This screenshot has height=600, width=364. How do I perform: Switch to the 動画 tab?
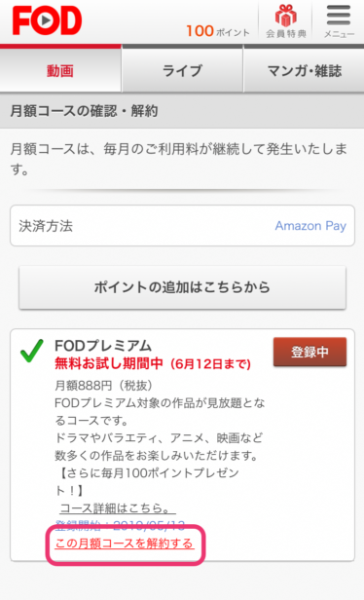point(60,70)
